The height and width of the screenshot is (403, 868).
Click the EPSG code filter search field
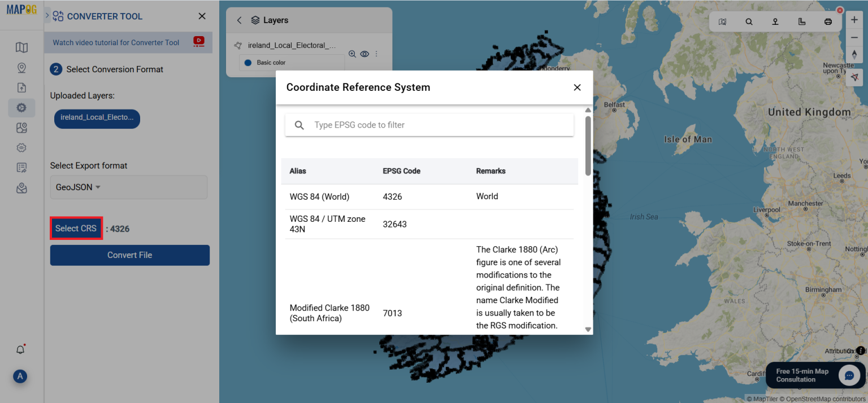(x=429, y=125)
